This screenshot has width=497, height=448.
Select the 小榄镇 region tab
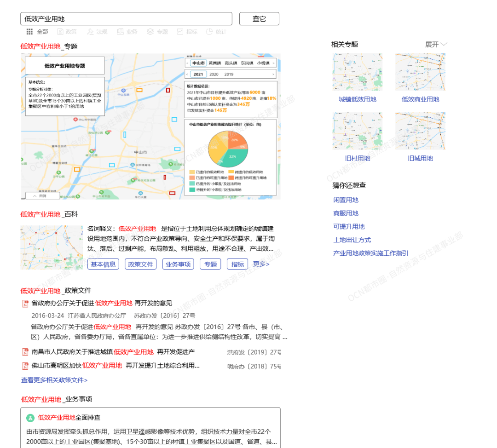click(263, 63)
